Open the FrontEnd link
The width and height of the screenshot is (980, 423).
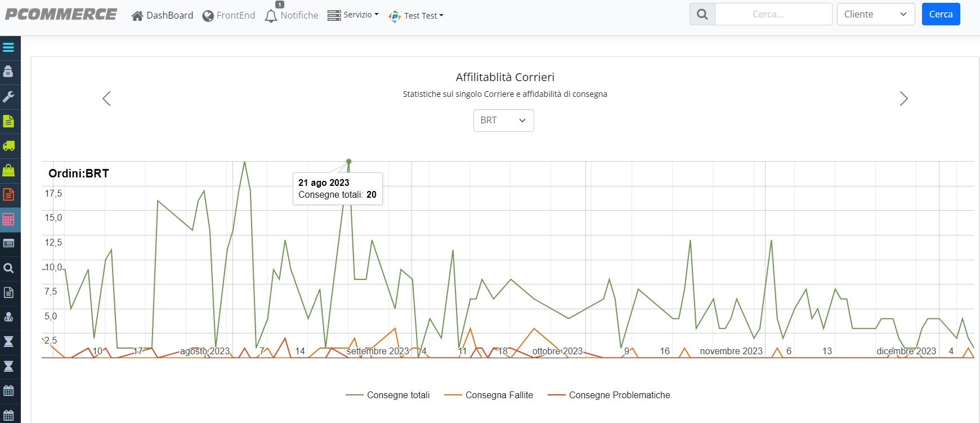[x=229, y=15]
